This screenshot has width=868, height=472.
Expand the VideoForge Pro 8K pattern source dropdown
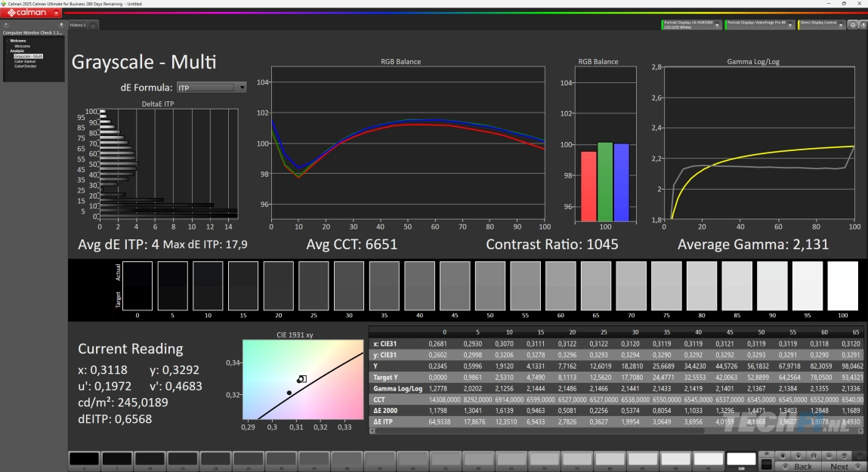tap(790, 24)
